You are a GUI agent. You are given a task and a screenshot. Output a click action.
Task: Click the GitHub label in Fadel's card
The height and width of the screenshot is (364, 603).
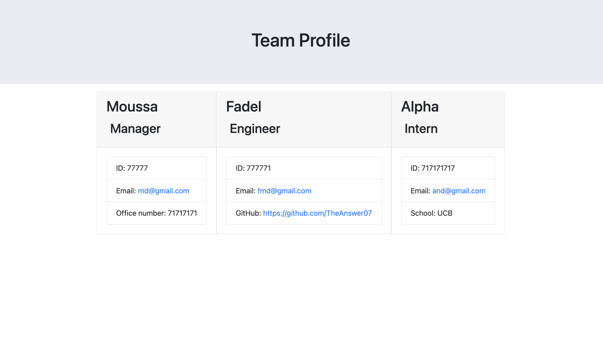point(247,213)
